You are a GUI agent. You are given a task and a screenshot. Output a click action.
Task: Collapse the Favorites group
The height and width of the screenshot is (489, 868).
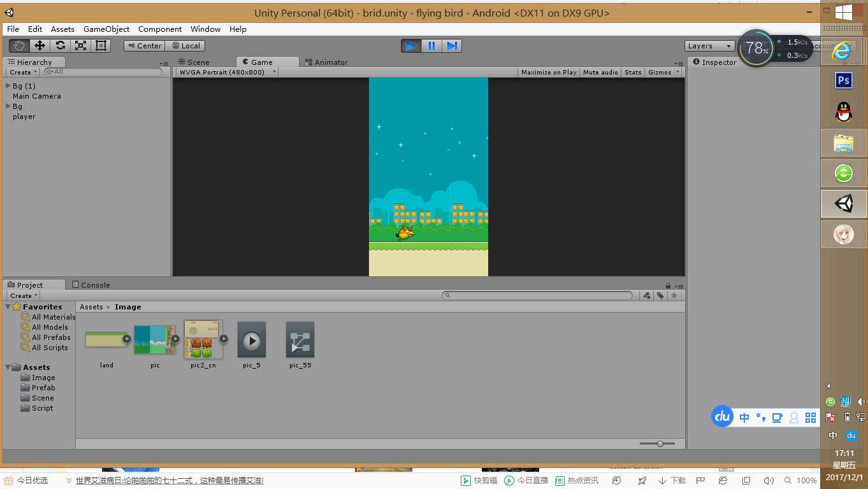(x=8, y=307)
